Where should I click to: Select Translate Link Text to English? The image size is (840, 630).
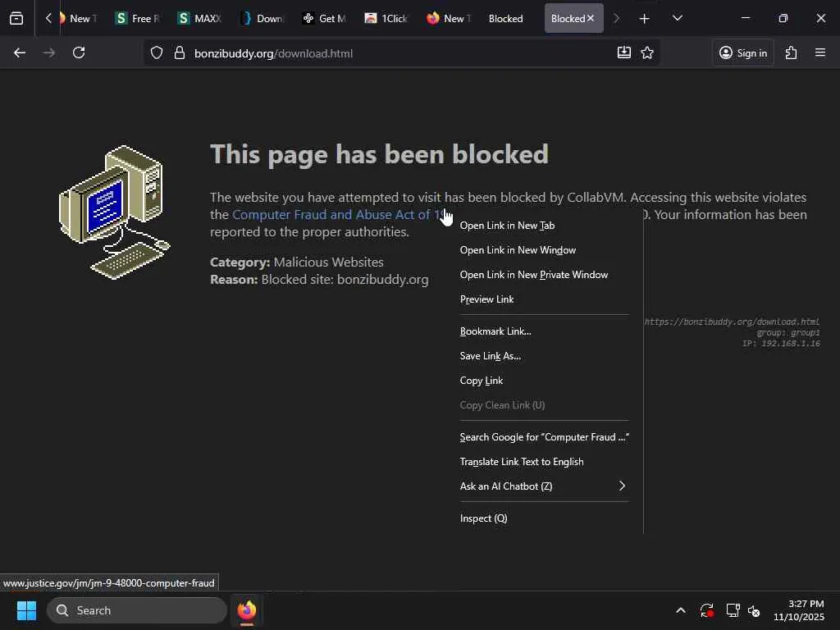[545, 462]
